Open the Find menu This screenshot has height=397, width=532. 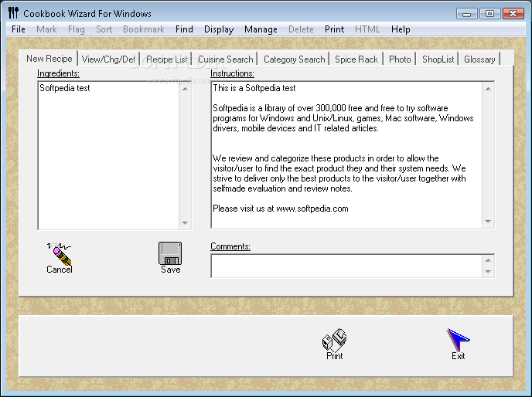tap(184, 29)
